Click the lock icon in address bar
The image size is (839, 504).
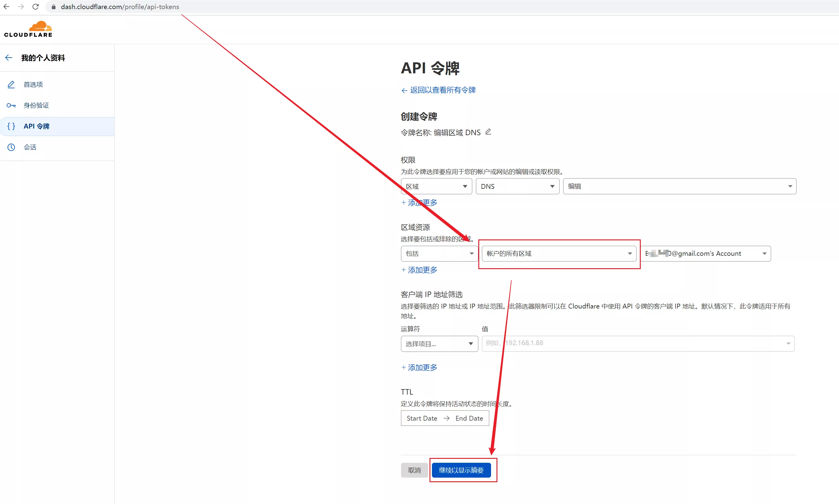tap(54, 7)
